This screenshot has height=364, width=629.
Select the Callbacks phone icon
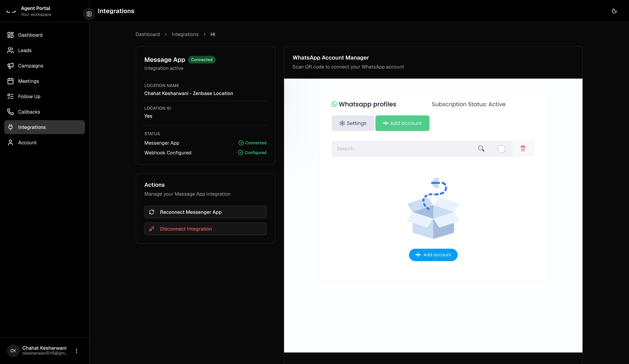point(10,112)
